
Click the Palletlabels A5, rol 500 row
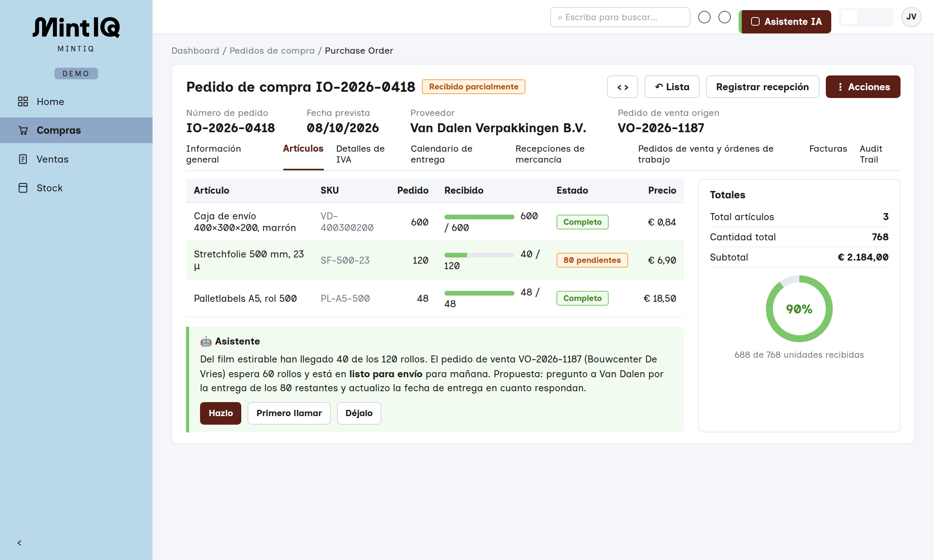435,298
